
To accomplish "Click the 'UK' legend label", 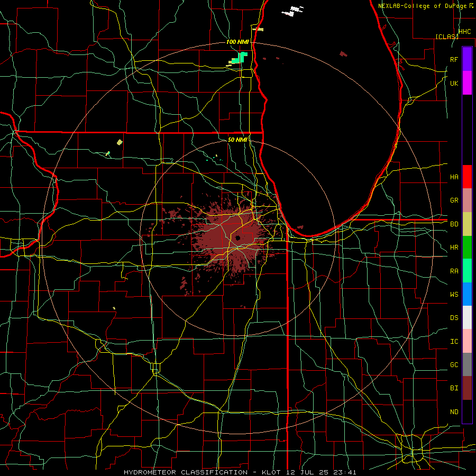I will 454,83.
